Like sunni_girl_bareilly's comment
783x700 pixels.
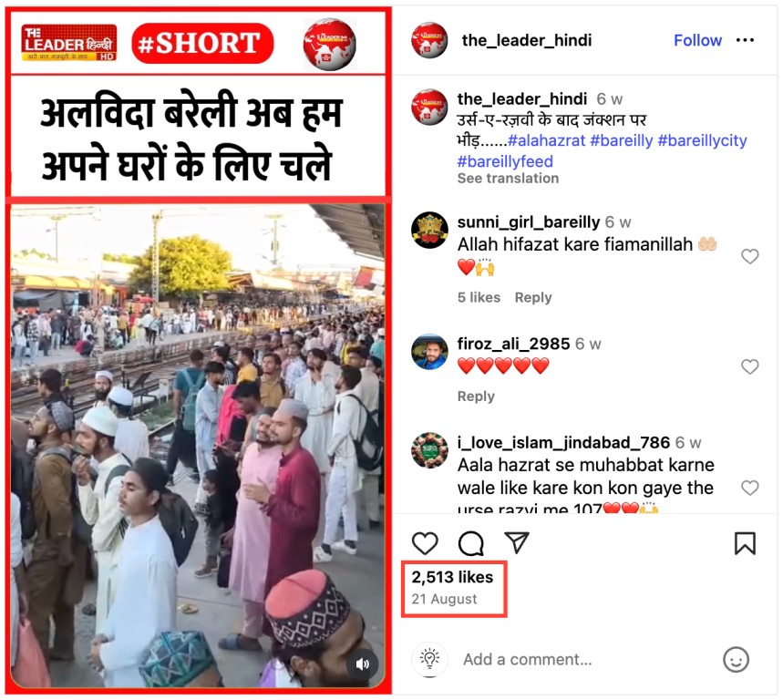tap(749, 257)
